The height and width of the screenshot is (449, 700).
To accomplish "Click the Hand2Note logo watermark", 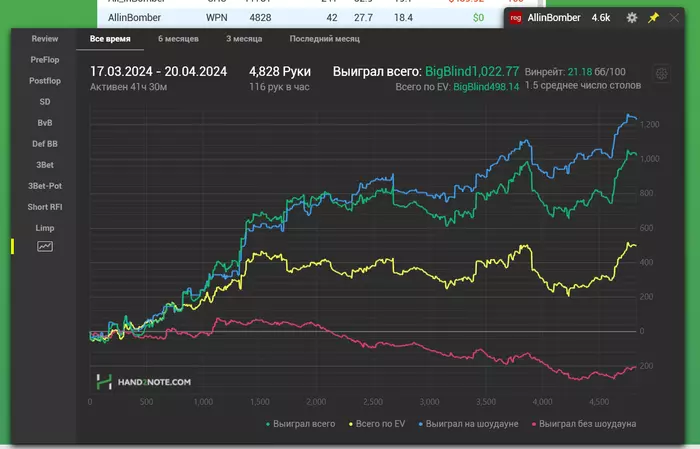I will tap(144, 382).
